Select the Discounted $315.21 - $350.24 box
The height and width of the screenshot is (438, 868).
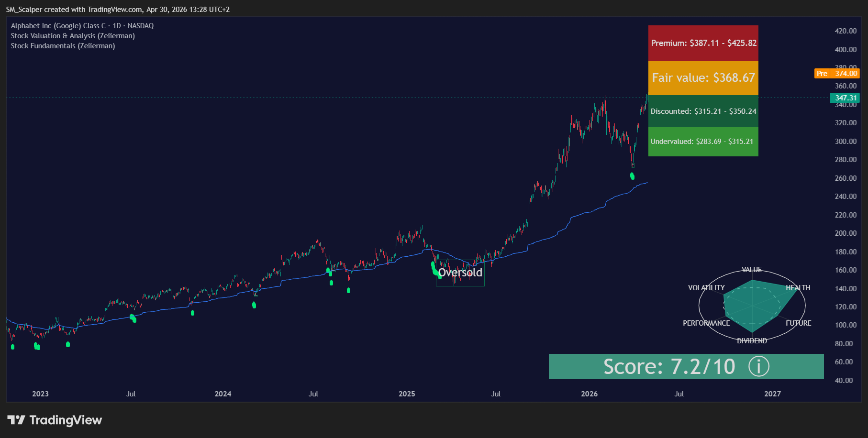pyautogui.click(x=703, y=111)
